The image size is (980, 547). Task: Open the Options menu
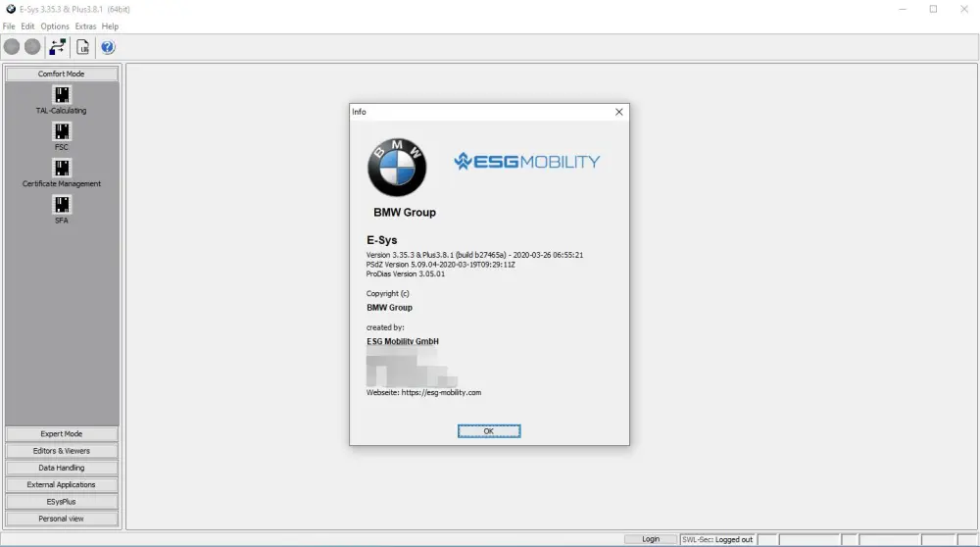[x=55, y=26]
